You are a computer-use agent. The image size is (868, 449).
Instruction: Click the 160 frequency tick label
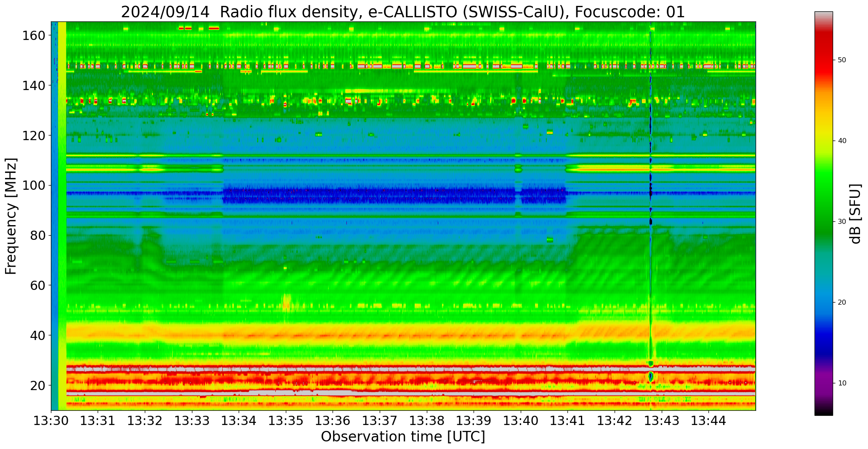coord(33,36)
